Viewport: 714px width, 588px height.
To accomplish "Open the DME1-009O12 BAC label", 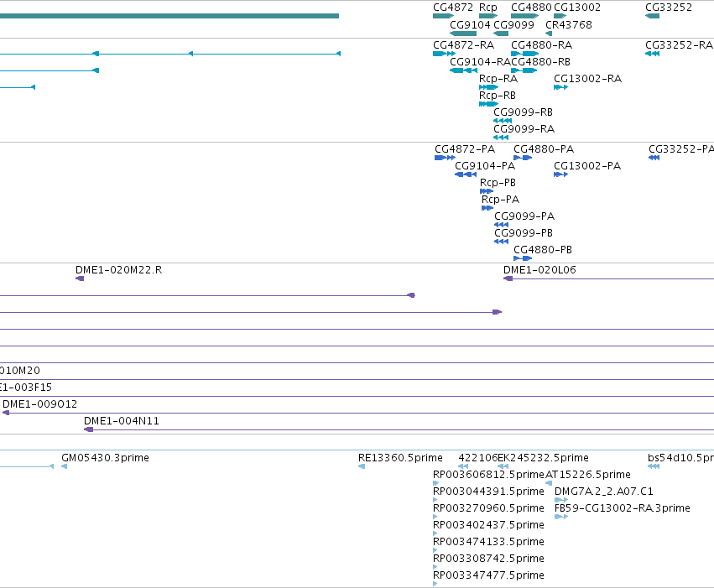I will 40,404.
